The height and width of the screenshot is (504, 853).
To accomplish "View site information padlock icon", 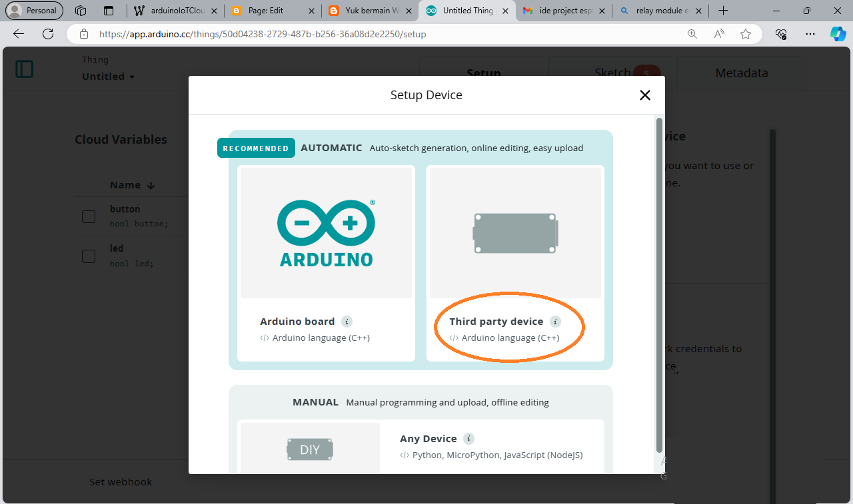I will (x=84, y=34).
